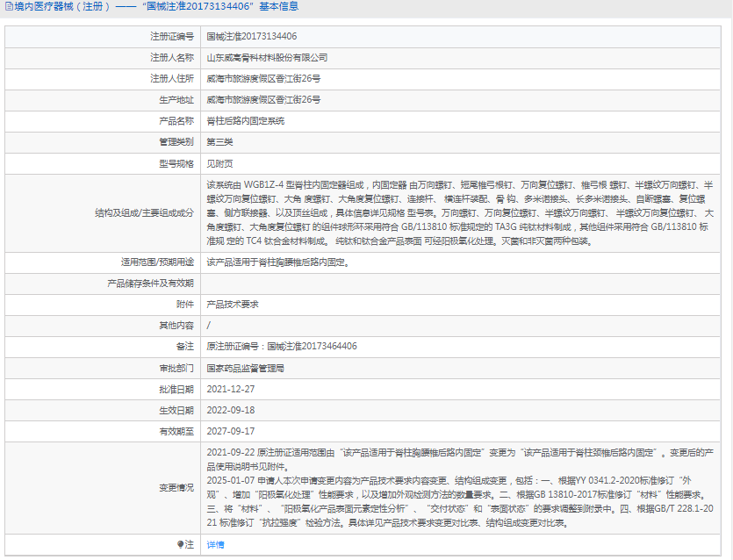Select the expiry date 2027-09-17
Screen dimensions: 733x560
coord(231,431)
